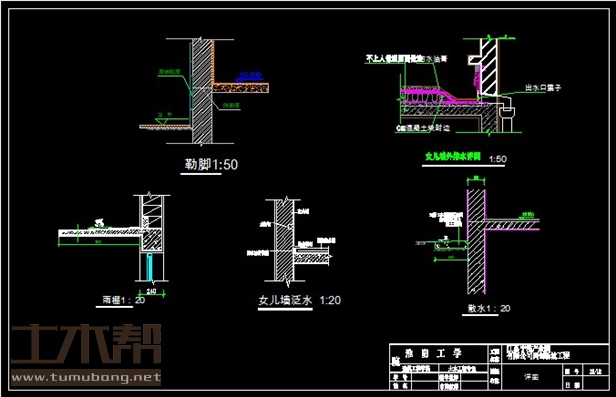Select the green 女儿墙外排水详图 title
This screenshot has width=616, height=397.
coord(453,156)
